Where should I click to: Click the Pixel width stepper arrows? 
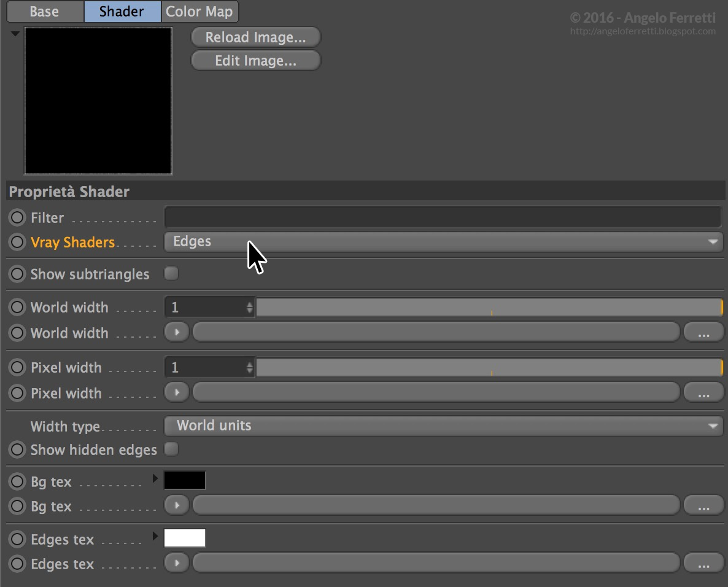250,368
